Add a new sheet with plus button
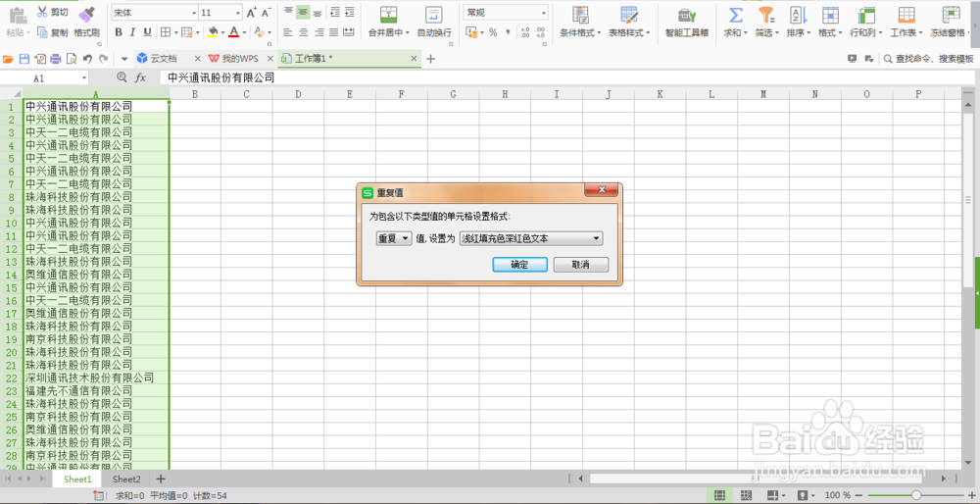980x504 pixels. click(161, 479)
